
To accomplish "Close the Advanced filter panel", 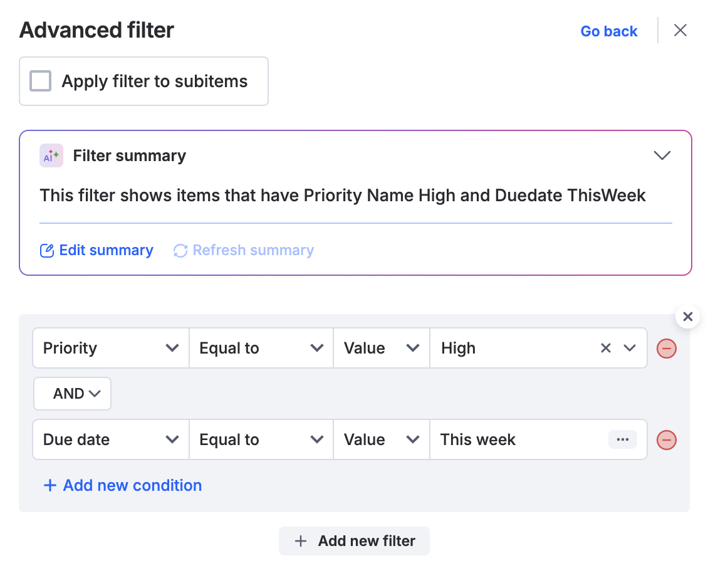I will coord(680,30).
